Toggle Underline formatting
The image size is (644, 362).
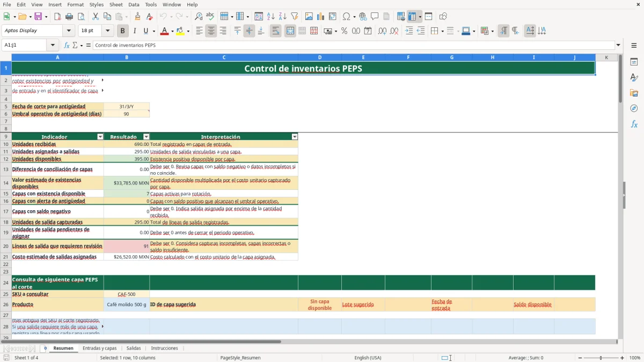(x=145, y=31)
